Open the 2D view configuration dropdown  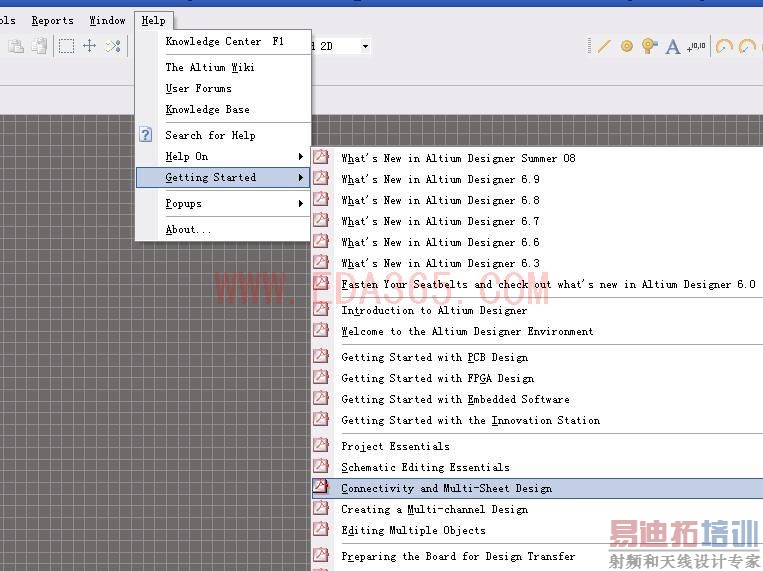[365, 46]
